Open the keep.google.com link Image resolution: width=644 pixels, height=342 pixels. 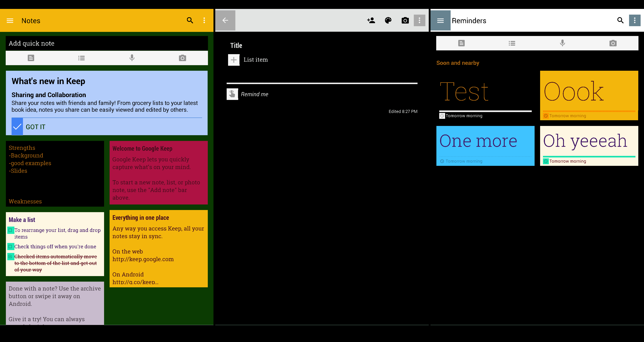[143, 259]
